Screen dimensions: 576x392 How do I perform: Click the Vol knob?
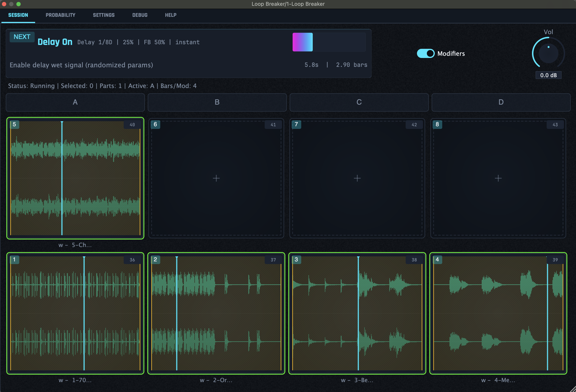(548, 53)
